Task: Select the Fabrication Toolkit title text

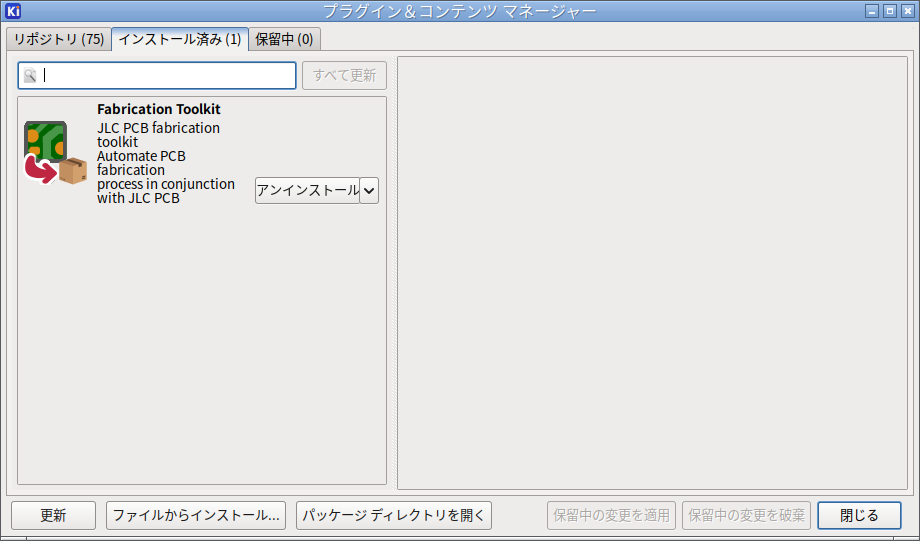Action: pos(158,109)
